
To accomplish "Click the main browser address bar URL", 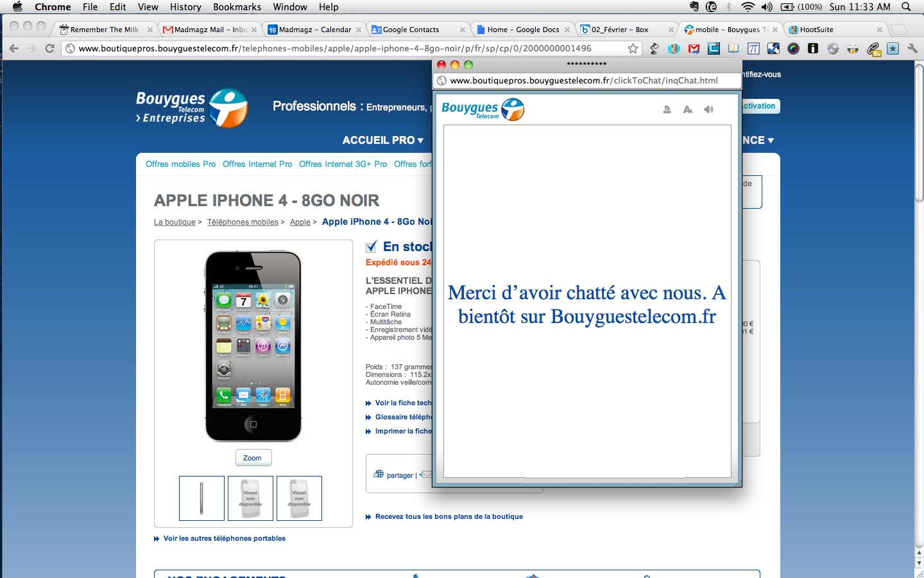I will tap(334, 49).
